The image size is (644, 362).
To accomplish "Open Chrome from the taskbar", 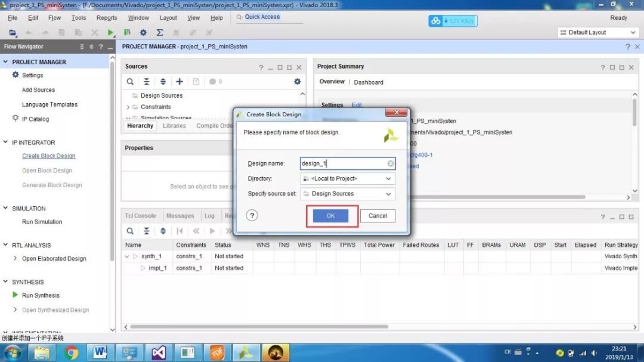I will point(71,352).
